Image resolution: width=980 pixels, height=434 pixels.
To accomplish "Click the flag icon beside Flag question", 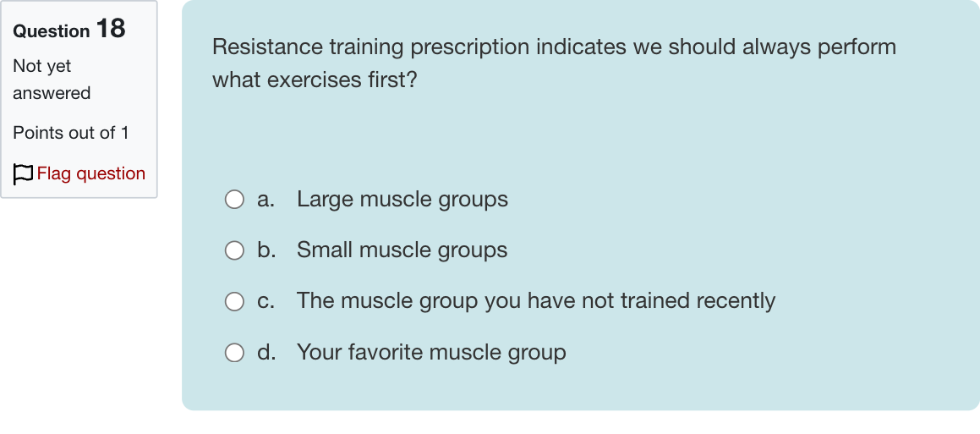I will click(x=23, y=174).
